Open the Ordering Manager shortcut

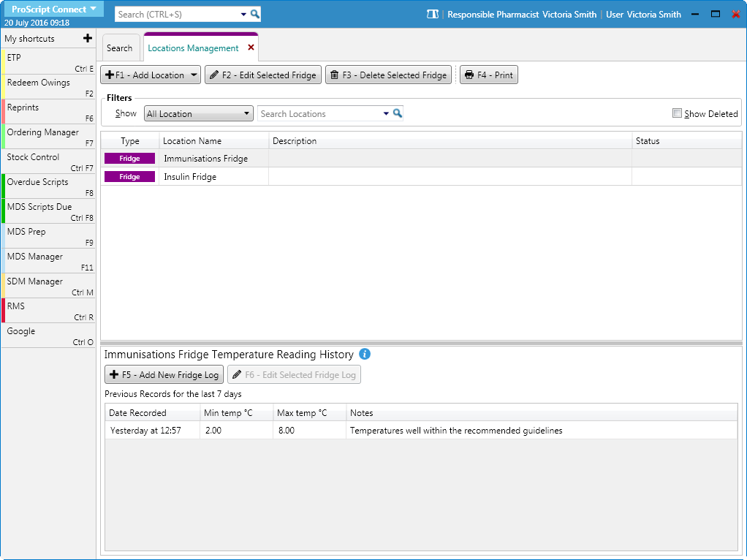[48, 136]
